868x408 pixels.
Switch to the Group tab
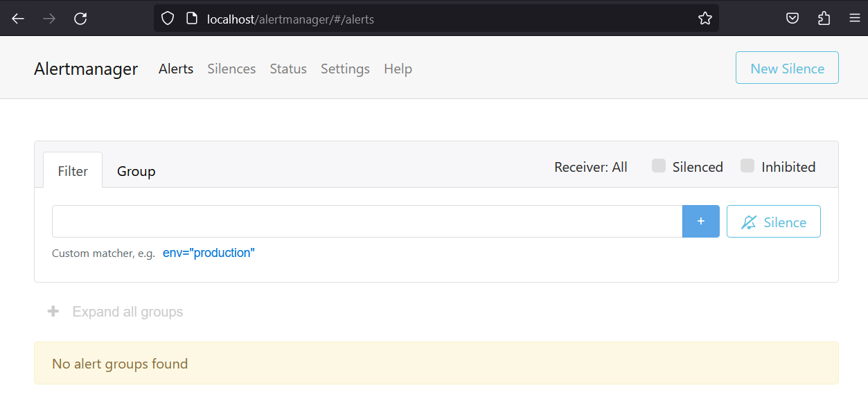(136, 171)
